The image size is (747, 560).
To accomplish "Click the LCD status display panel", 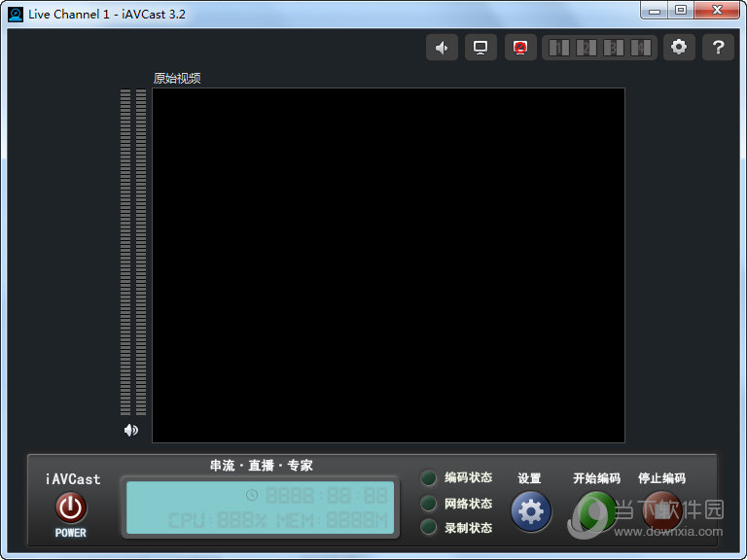I will point(260,507).
